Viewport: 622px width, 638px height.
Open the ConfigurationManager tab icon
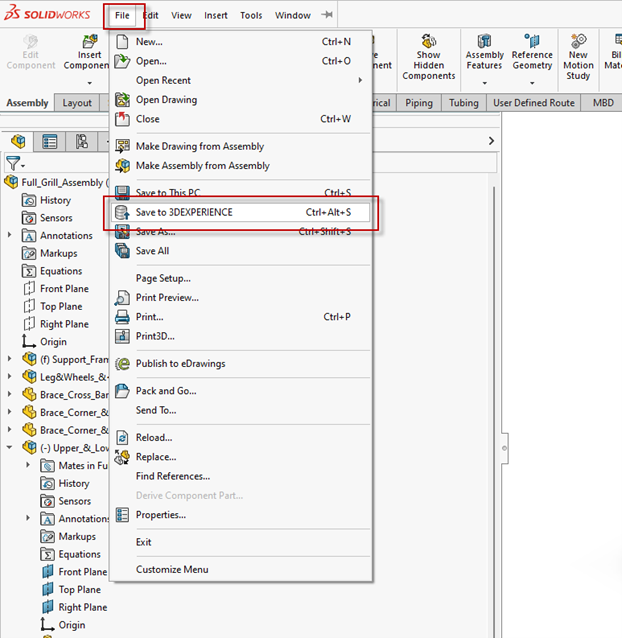pos(81,142)
